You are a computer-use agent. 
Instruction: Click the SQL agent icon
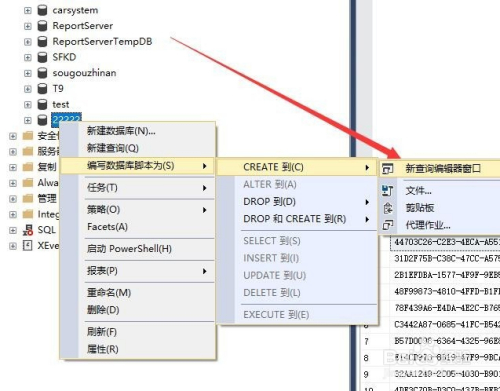click(x=28, y=230)
